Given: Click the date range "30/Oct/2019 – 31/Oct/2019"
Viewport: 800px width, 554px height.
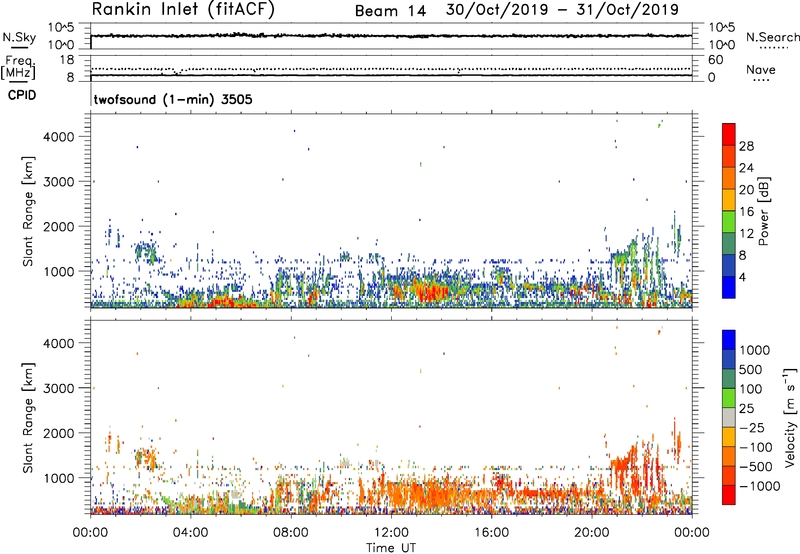Looking at the screenshot, I should pos(562,10).
